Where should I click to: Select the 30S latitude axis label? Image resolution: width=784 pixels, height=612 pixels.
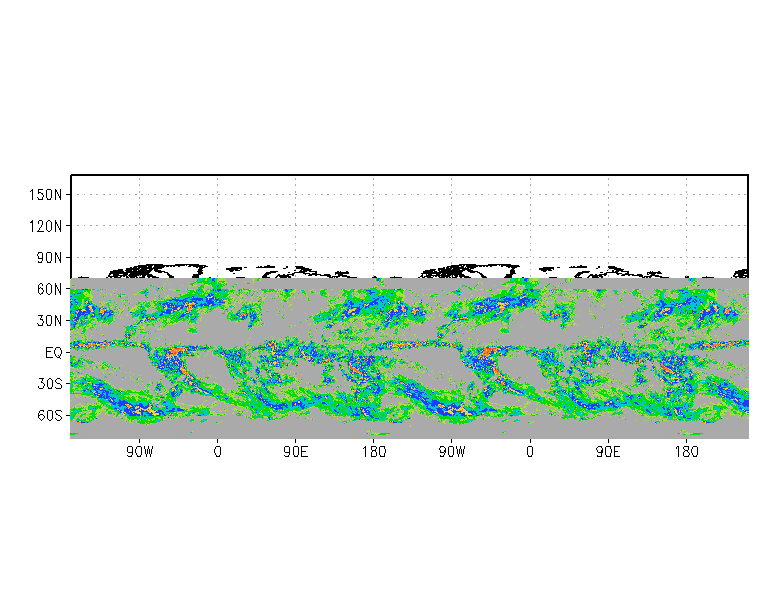(50, 384)
